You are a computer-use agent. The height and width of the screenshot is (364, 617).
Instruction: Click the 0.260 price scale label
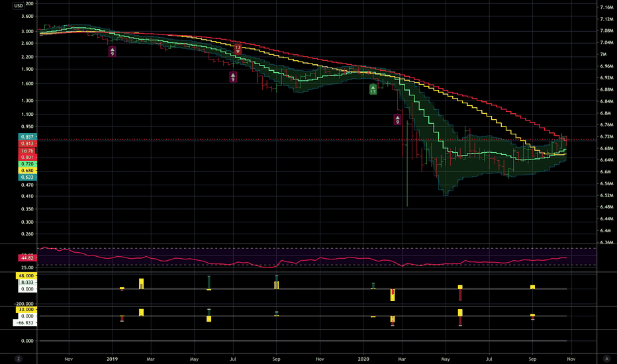pyautogui.click(x=27, y=234)
